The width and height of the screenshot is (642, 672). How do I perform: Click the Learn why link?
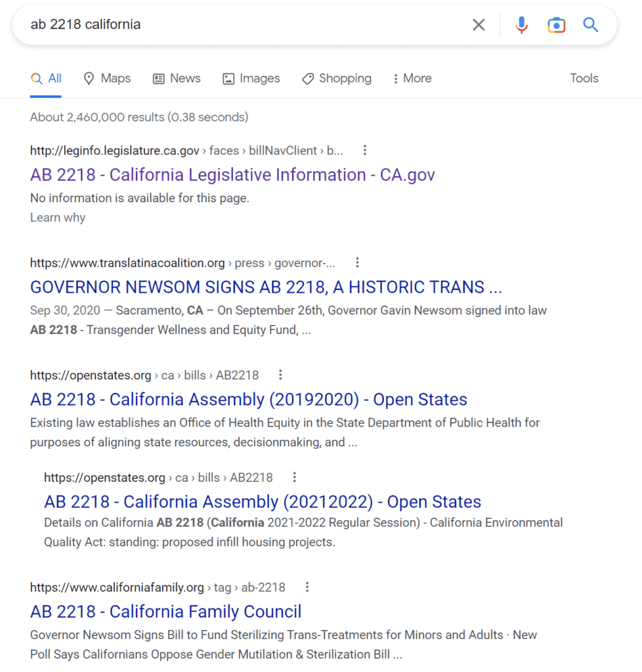tap(58, 217)
